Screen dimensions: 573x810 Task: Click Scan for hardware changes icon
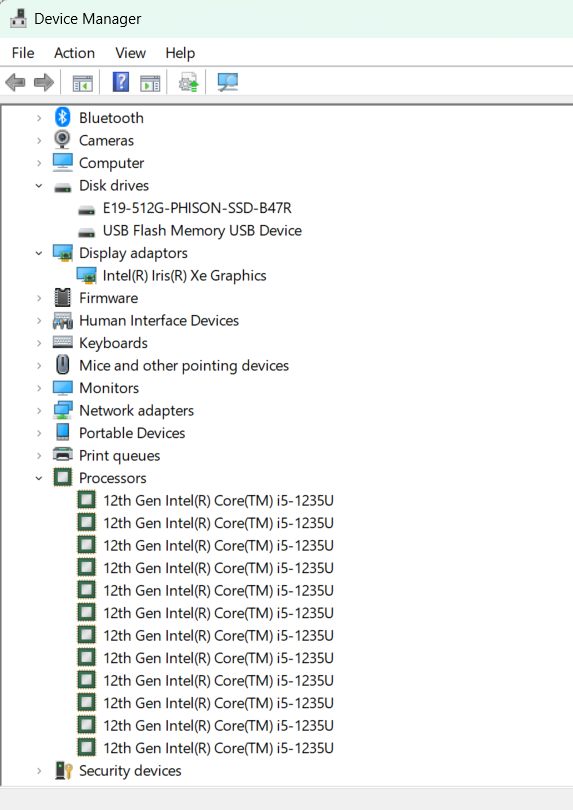coord(227,82)
